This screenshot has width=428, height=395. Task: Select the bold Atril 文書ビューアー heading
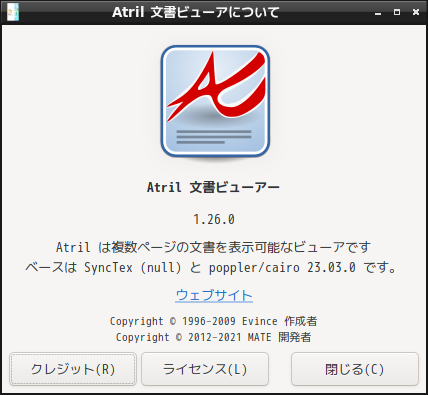tap(213, 187)
